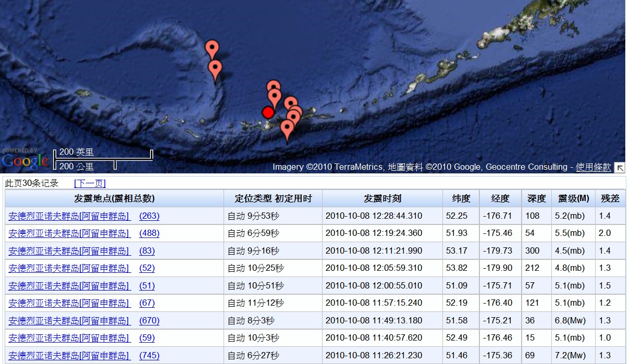Open location link for the 7.2(Mw) earthquake
This screenshot has height=364, width=630.
coord(69,356)
